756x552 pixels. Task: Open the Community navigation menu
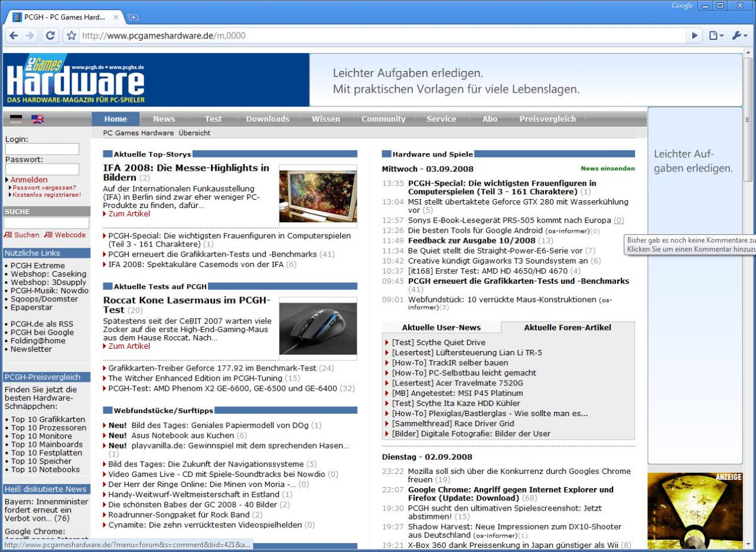coord(383,119)
